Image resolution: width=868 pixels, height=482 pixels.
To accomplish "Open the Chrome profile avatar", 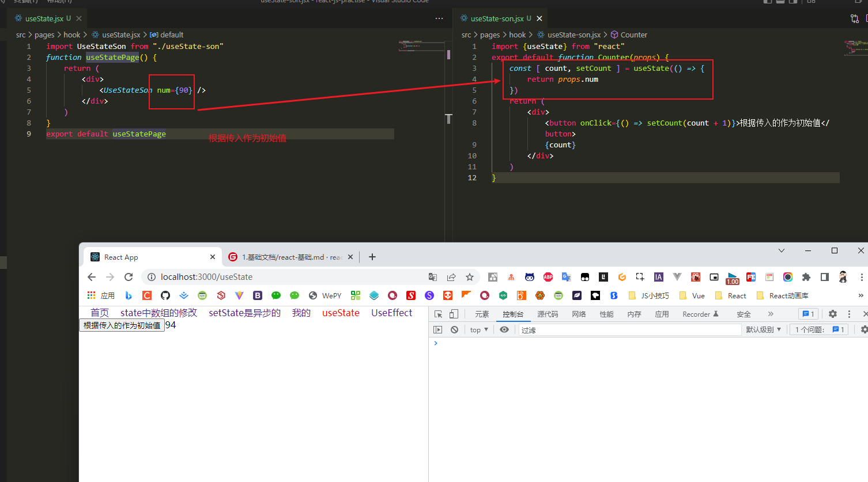I will (x=843, y=277).
